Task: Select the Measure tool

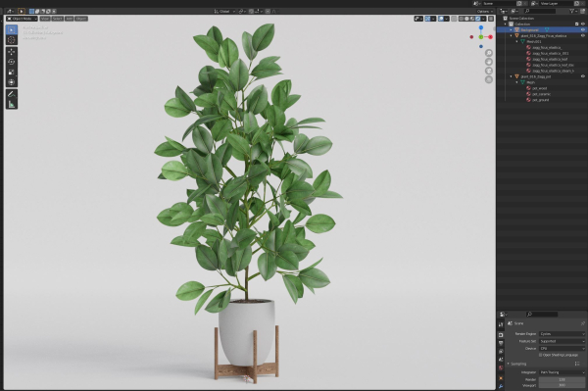Action: tap(12, 104)
